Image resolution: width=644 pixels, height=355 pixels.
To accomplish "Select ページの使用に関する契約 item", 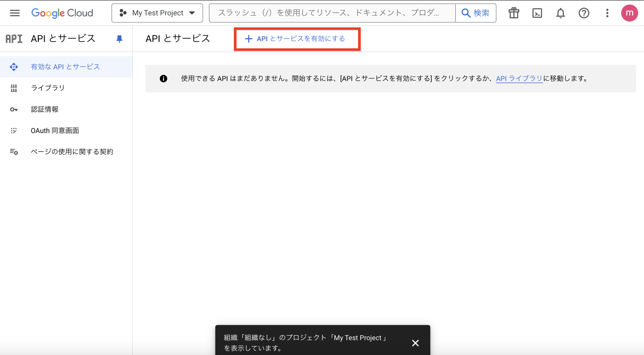I will 72,152.
